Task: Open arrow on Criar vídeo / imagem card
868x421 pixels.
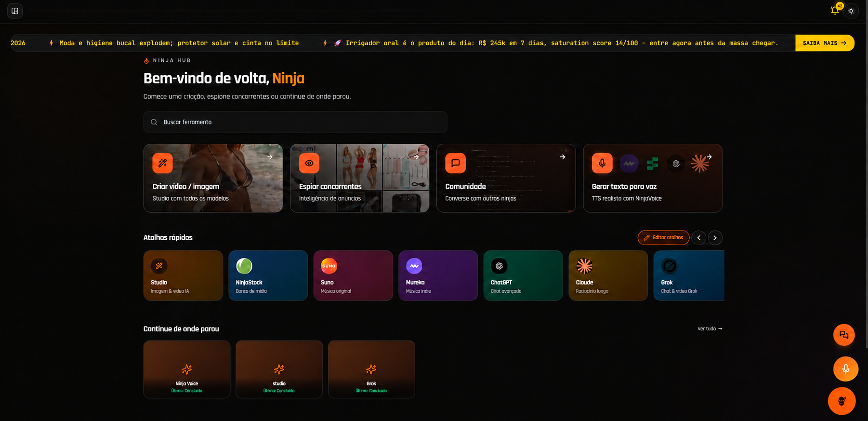Action: pos(270,157)
